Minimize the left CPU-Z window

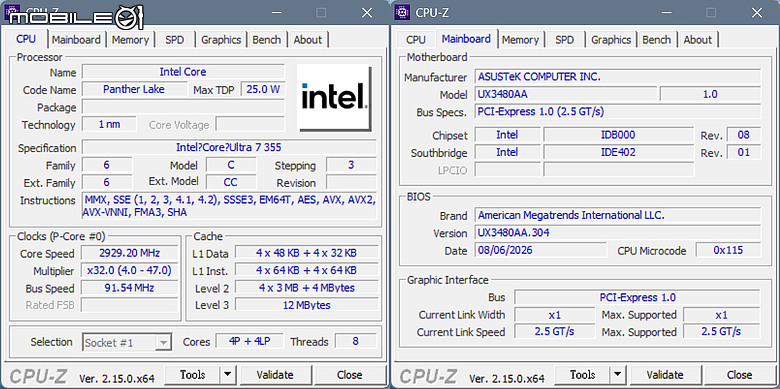[276, 12]
